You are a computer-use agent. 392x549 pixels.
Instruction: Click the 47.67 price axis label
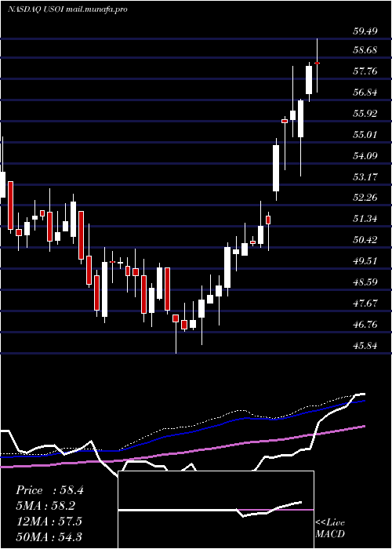[x=365, y=304]
